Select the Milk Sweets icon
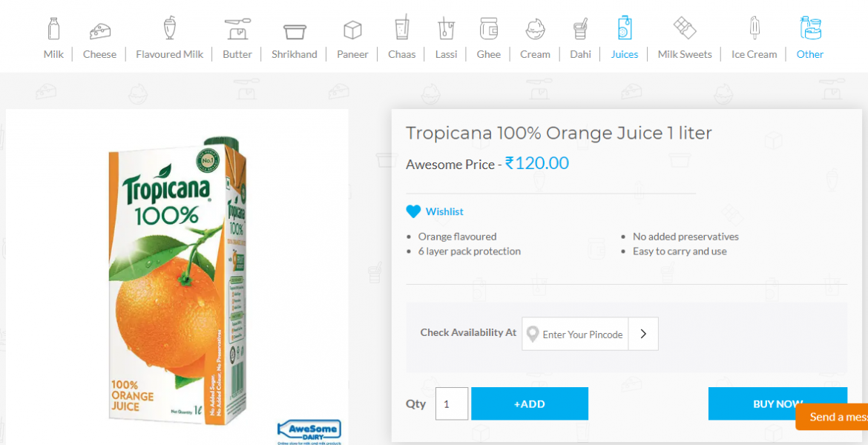This screenshot has height=445, width=868. [x=685, y=30]
